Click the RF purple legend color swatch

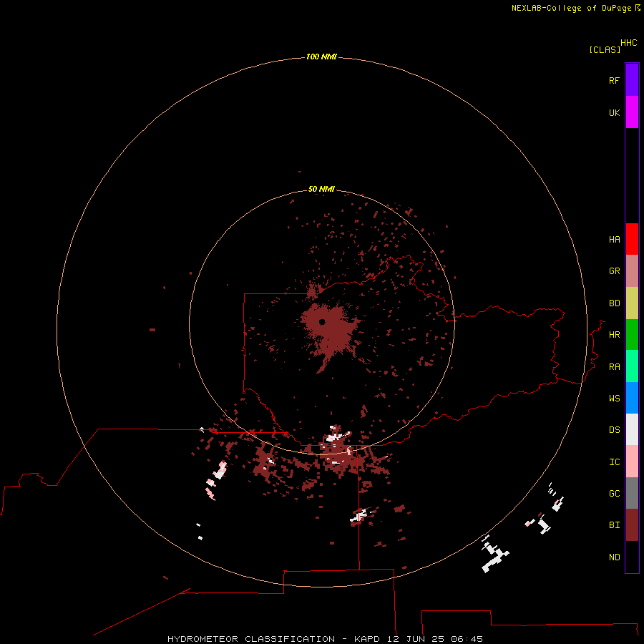[x=632, y=80]
